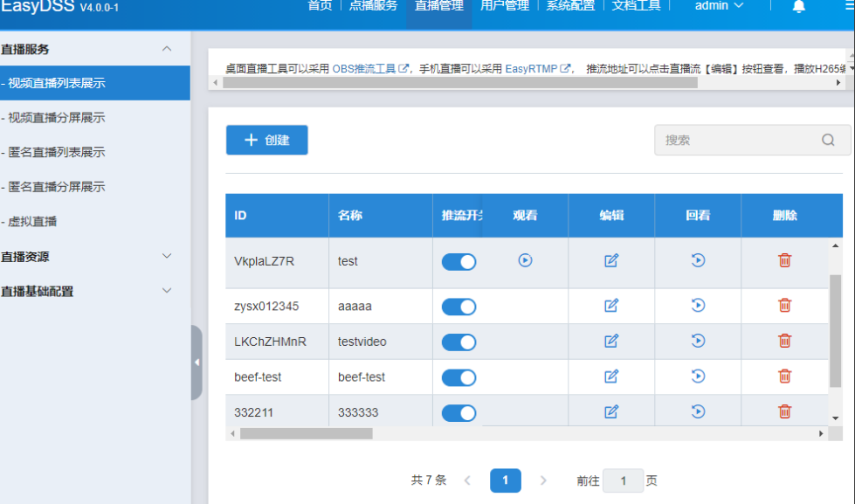Edit the VkplaLZ7R stream
The width and height of the screenshot is (855, 504).
coord(611,260)
